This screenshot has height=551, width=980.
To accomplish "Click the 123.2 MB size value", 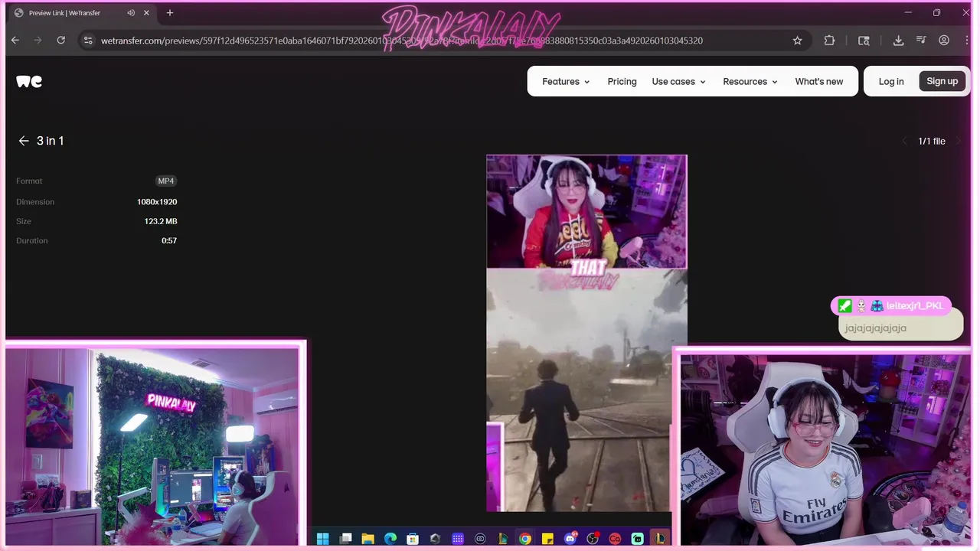I will (161, 221).
